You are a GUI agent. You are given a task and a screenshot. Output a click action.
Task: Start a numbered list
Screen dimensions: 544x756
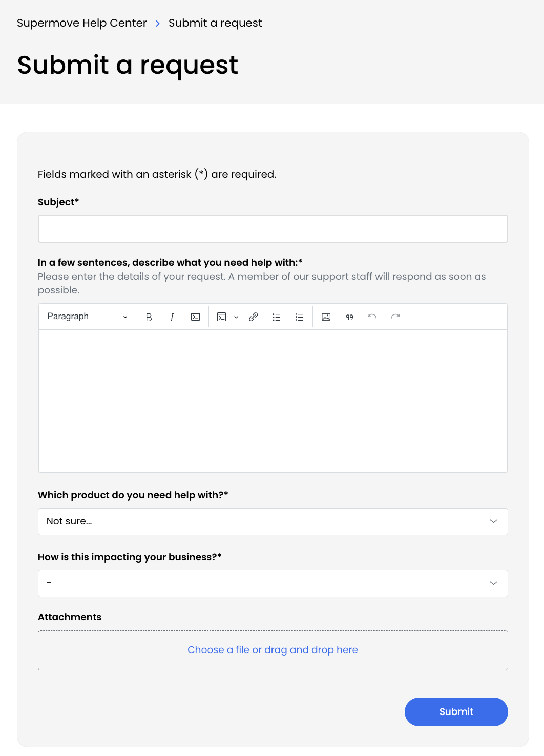(x=300, y=317)
